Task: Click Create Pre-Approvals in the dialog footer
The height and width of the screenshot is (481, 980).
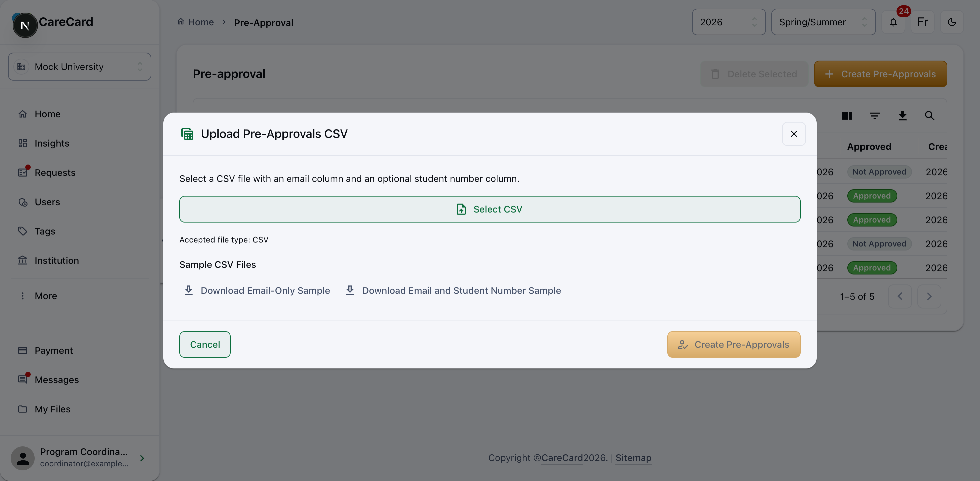Action: coord(733,344)
